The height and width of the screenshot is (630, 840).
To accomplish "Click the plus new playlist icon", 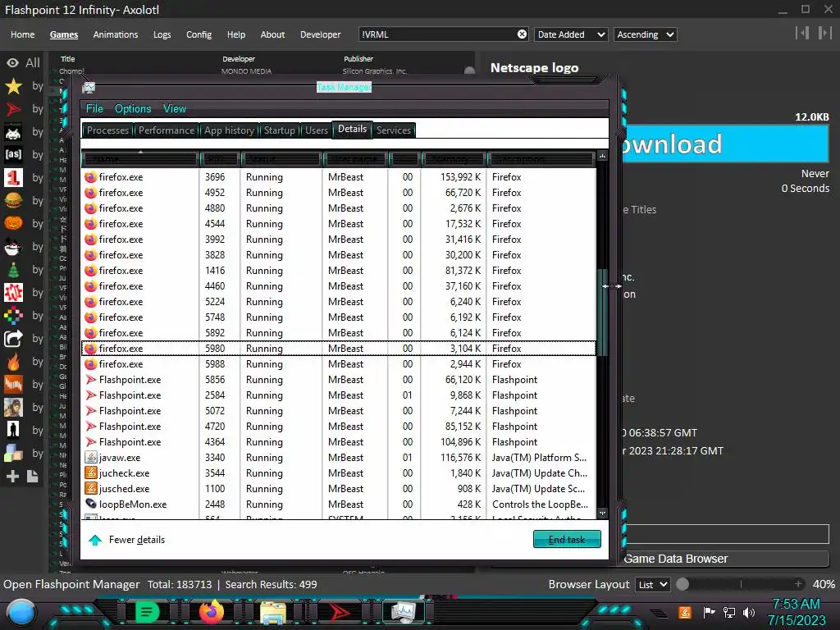I will click(x=12, y=477).
